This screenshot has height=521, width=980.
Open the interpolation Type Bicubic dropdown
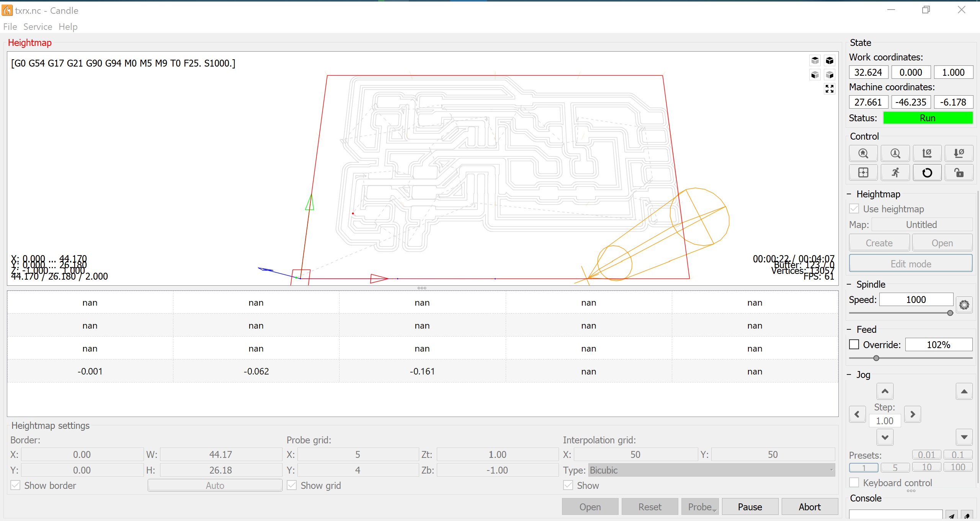click(712, 470)
